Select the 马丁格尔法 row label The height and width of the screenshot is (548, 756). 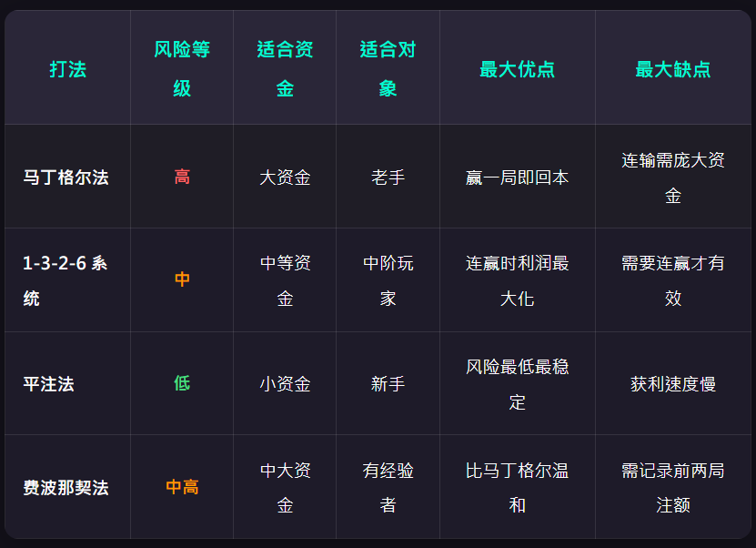[x=66, y=178]
